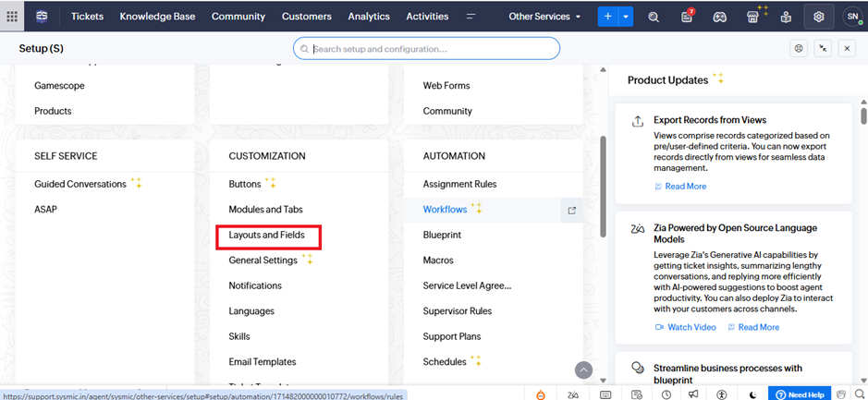Image resolution: width=868 pixels, height=400 pixels.
Task: Click the Setup gear icon
Action: 818,17
